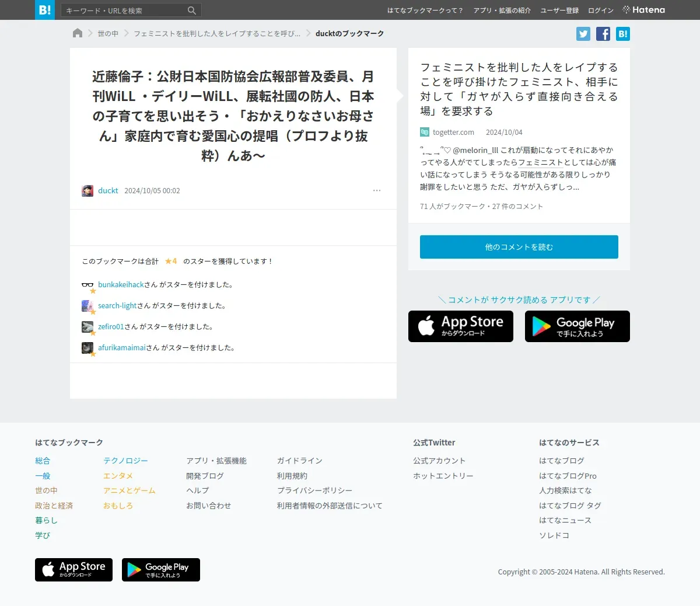Viewport: 700px width, 606px height.
Task: Open search-light profile link
Action: 117,306
